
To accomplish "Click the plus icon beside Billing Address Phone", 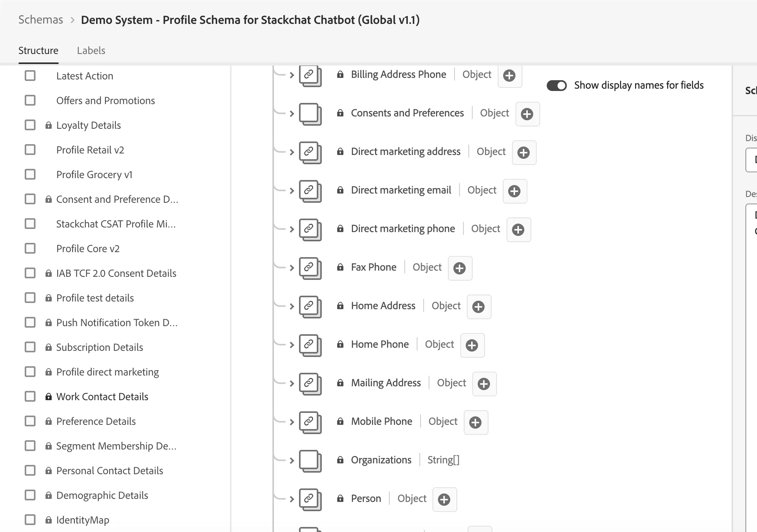I will 509,76.
